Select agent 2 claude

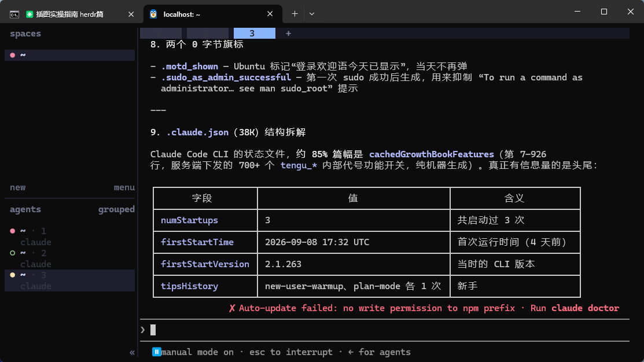(70, 258)
